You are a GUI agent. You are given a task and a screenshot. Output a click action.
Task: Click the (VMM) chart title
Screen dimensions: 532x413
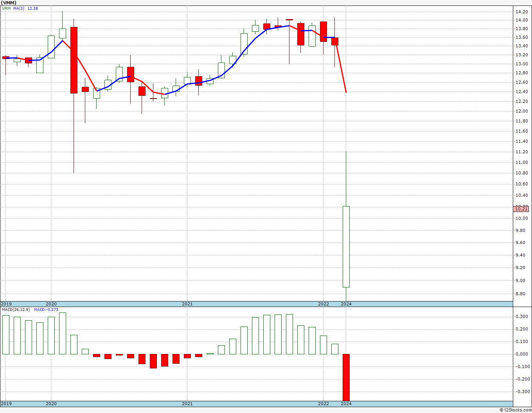pos(8,3)
